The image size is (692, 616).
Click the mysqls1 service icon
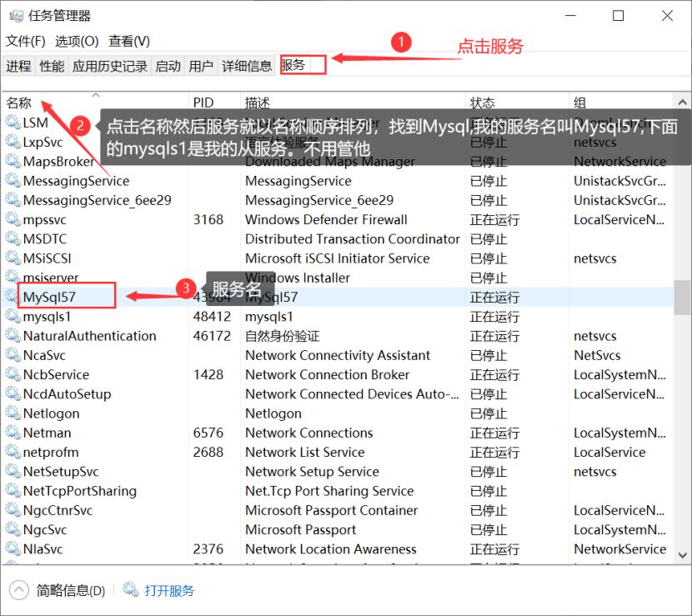click(12, 316)
